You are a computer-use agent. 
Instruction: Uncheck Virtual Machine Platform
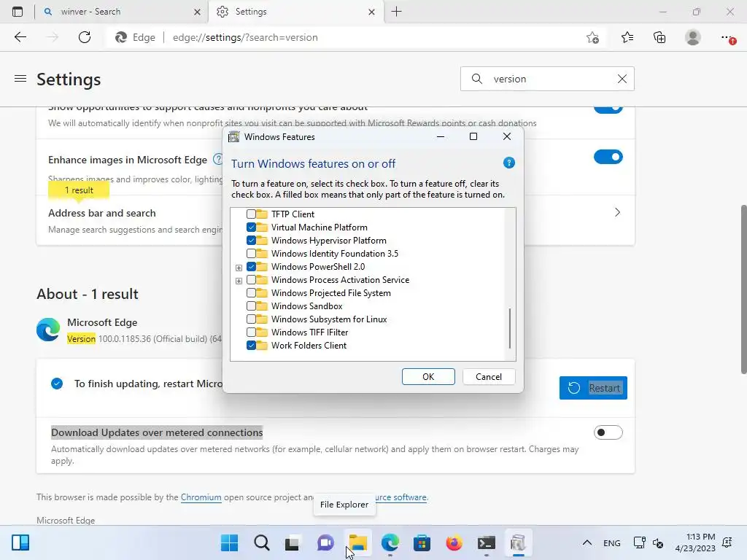point(251,227)
